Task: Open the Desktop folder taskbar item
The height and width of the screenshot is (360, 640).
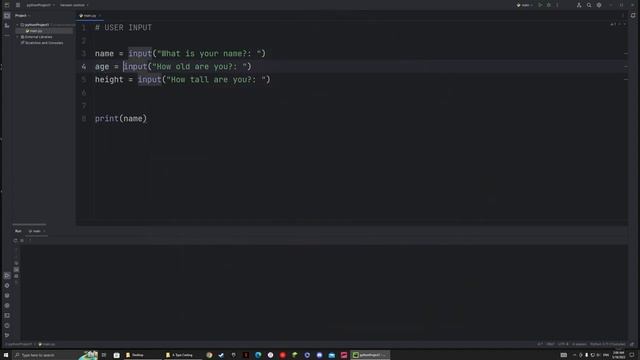Action: click(142, 355)
